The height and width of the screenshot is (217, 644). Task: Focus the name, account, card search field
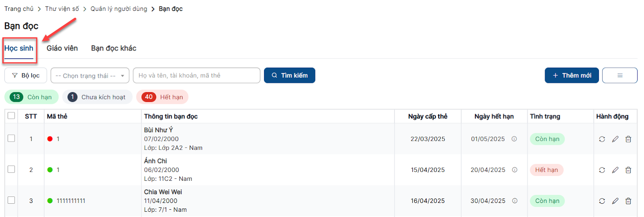pos(196,75)
